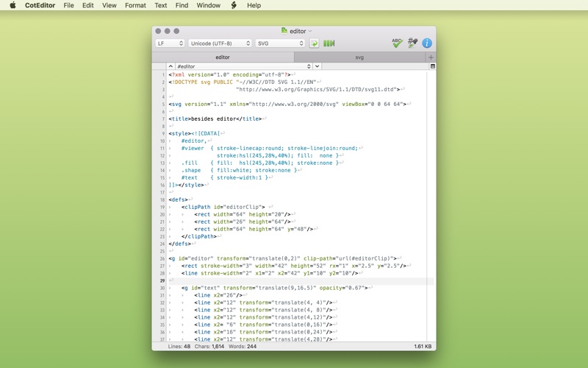Toggle the page guide columns icon
The image size is (588, 368).
329,43
